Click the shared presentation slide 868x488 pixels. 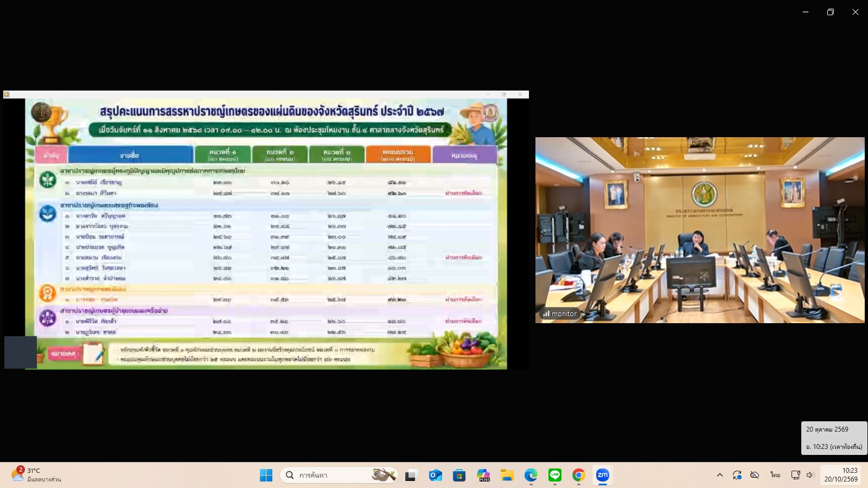pyautogui.click(x=266, y=234)
